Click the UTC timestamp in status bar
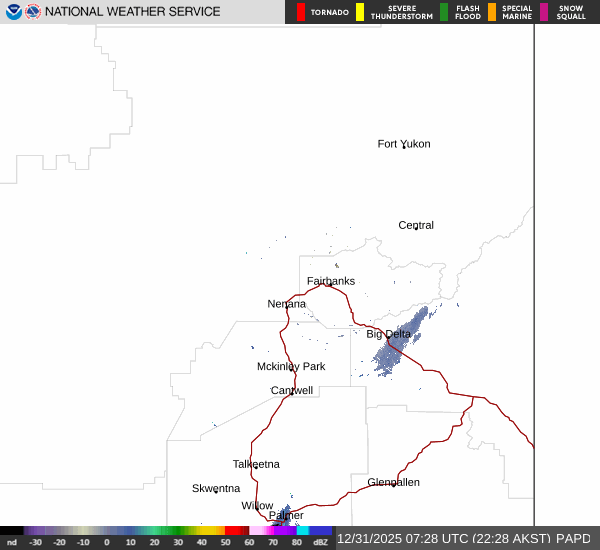600x550 pixels. pos(404,539)
